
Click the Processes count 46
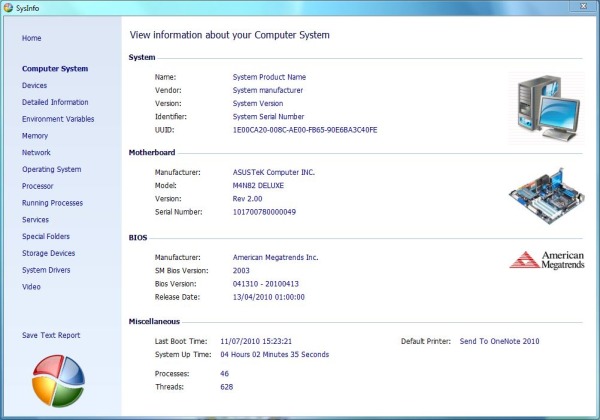coord(225,373)
